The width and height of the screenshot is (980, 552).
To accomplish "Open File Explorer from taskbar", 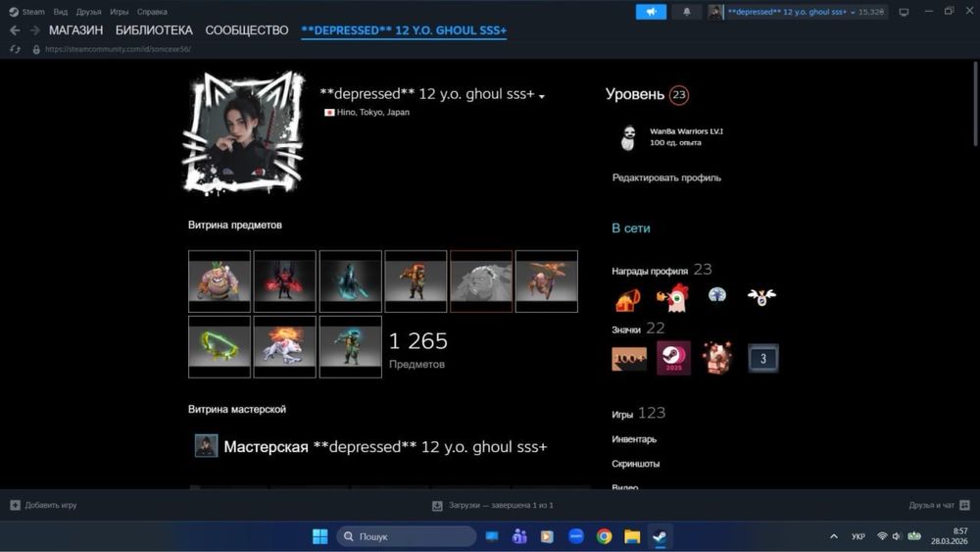I will 632,536.
